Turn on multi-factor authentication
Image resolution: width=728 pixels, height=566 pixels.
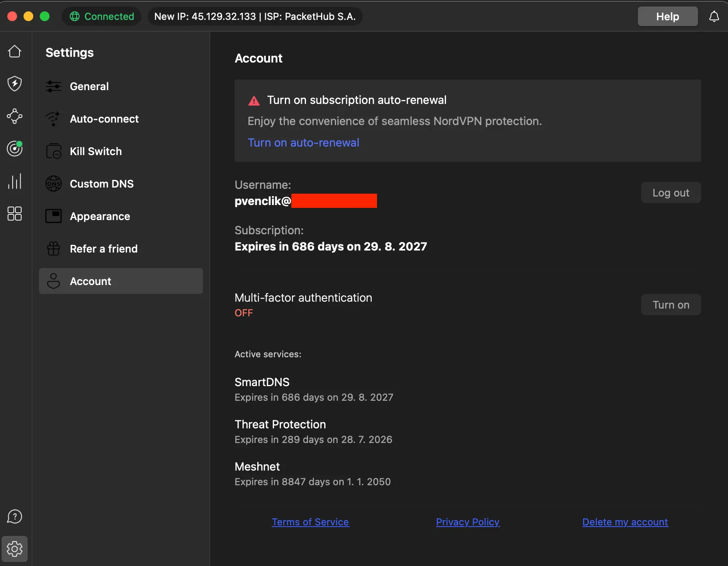tap(670, 305)
